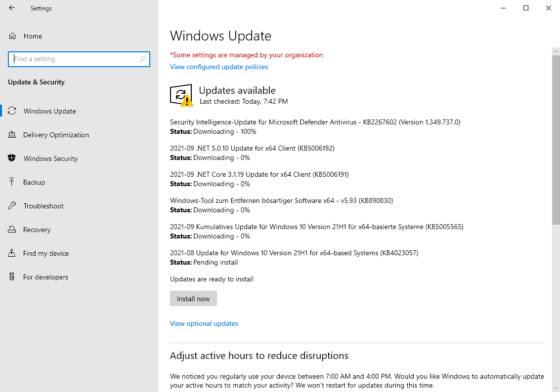Click the back arrow in Settings
This screenshot has width=560, height=392.
[12, 8]
